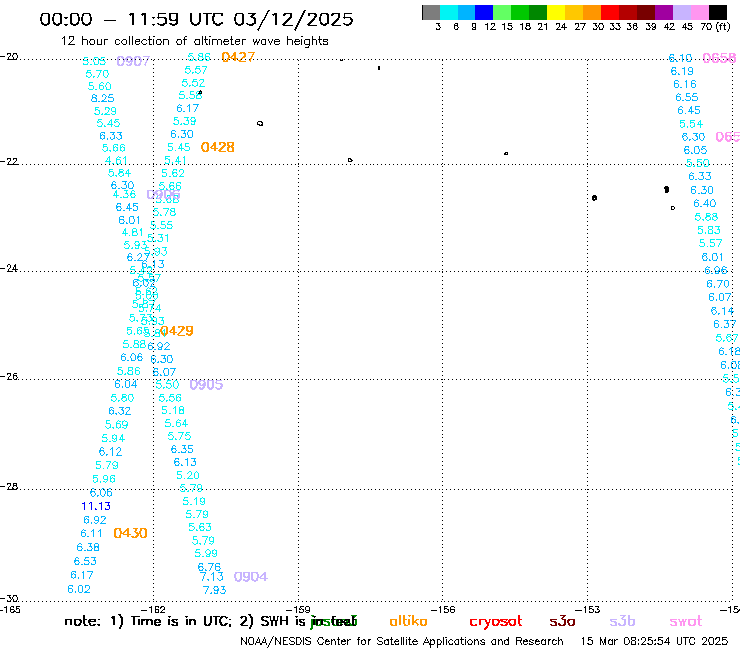
Task: Click the 4.61 wave height reading
Action: point(116,160)
